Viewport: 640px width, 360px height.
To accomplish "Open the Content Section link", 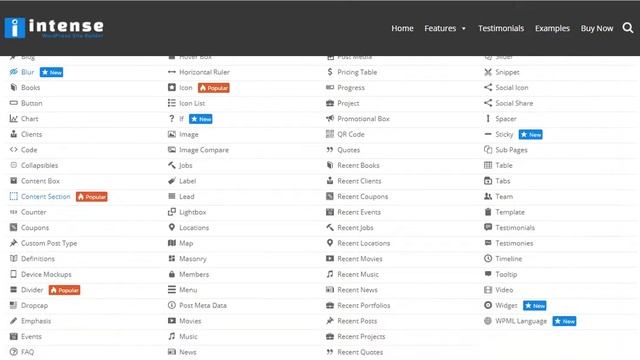I will pyautogui.click(x=46, y=196).
